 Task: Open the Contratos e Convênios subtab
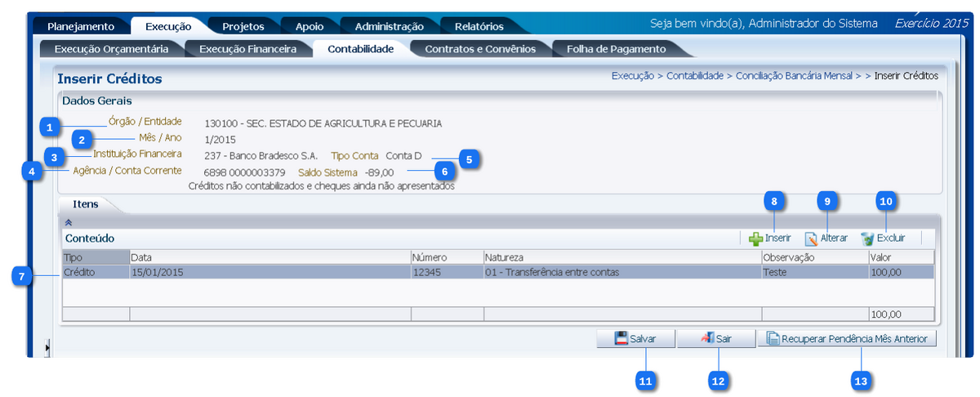(x=479, y=49)
